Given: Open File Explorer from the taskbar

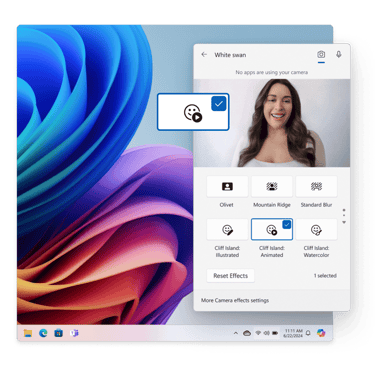Looking at the screenshot, I should pos(28,333).
